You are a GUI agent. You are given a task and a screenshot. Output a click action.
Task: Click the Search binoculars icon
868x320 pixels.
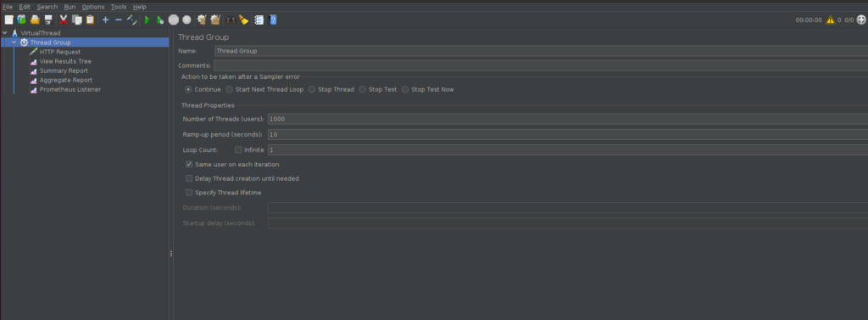click(x=231, y=20)
